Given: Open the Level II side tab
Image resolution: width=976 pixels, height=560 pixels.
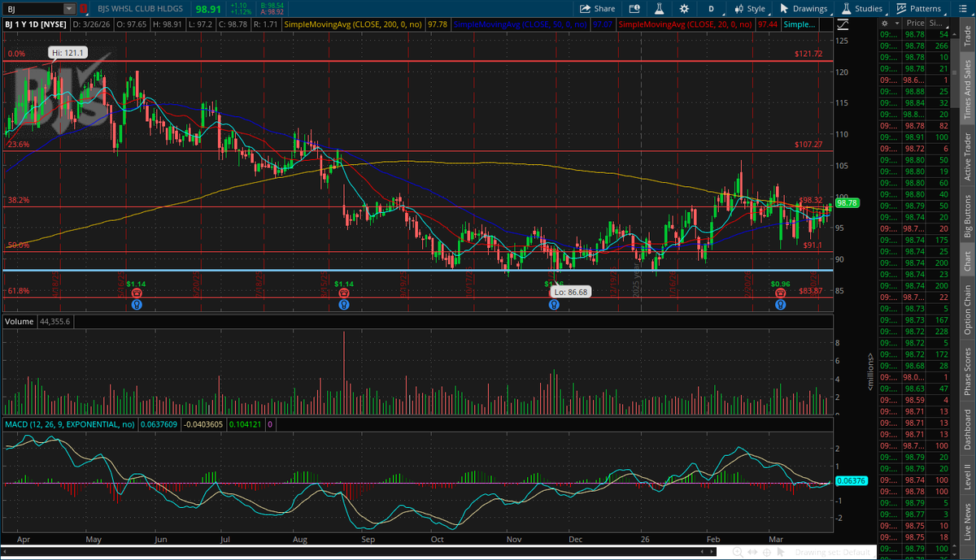Looking at the screenshot, I should (967, 477).
